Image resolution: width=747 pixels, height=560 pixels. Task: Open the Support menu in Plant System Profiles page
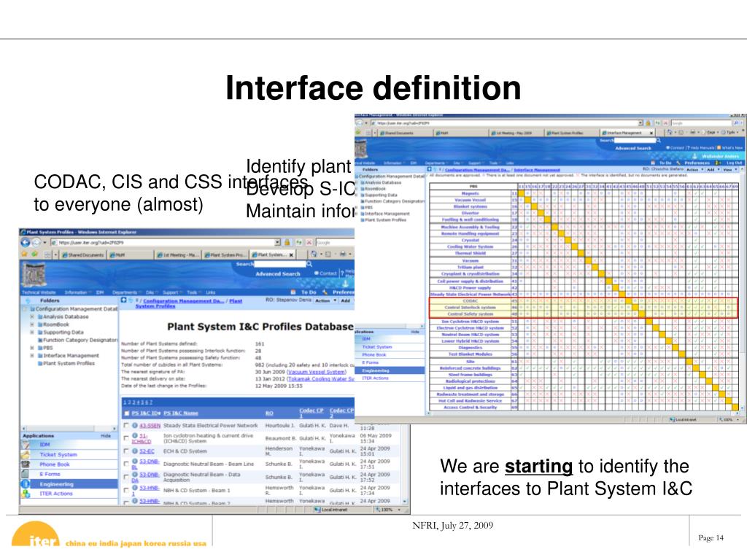point(171,292)
